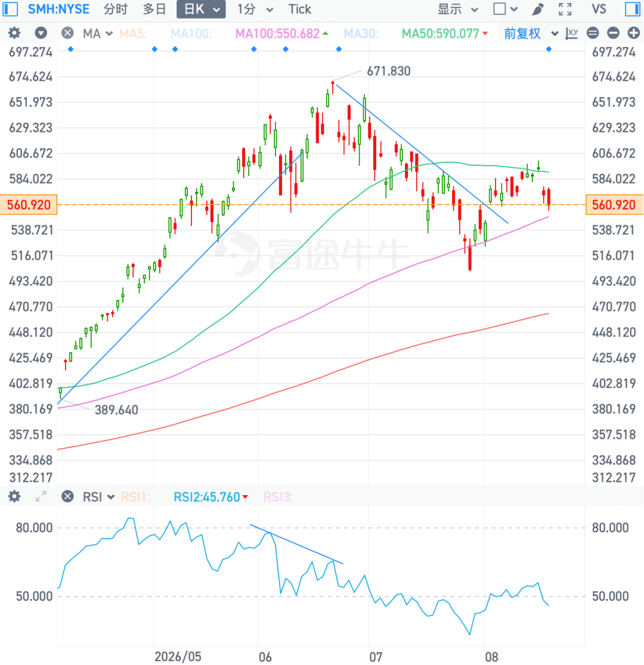The image size is (644, 665).
Task: Open RSI indicator settings gear
Action: pyautogui.click(x=14, y=496)
